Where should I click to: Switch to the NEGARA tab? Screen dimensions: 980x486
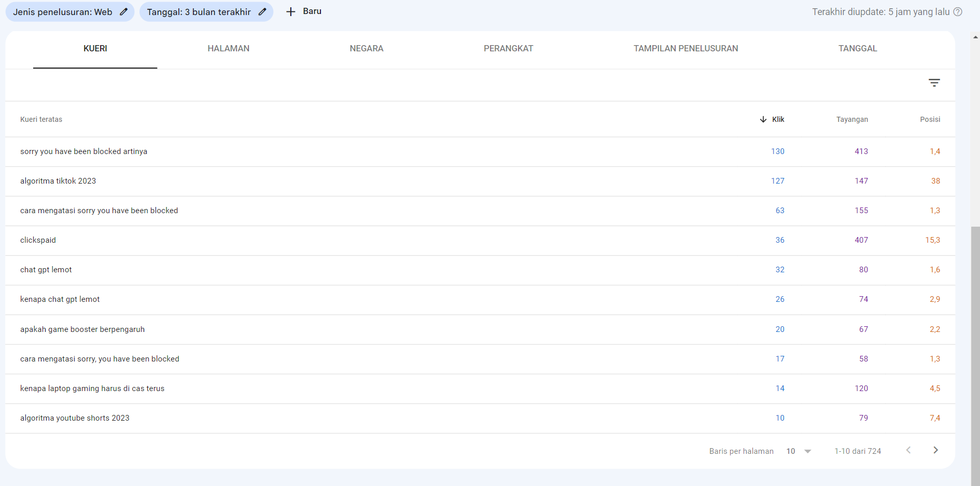(x=366, y=49)
